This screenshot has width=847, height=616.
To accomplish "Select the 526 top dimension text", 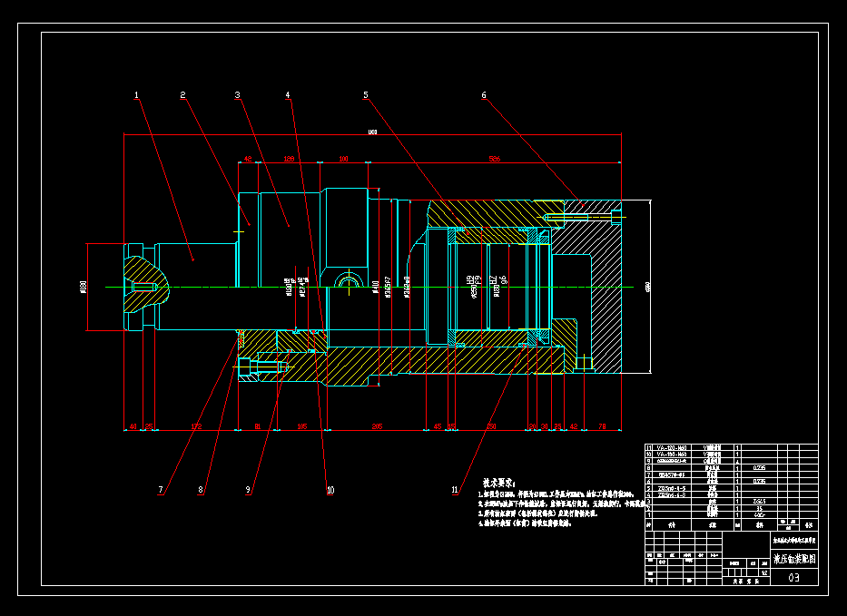I will pos(494,159).
